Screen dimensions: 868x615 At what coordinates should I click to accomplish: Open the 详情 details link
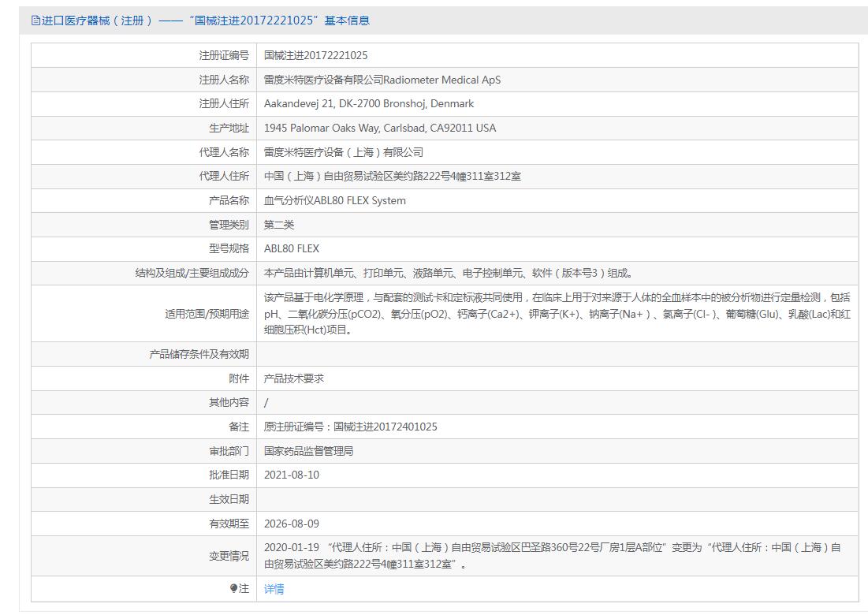tap(274, 589)
